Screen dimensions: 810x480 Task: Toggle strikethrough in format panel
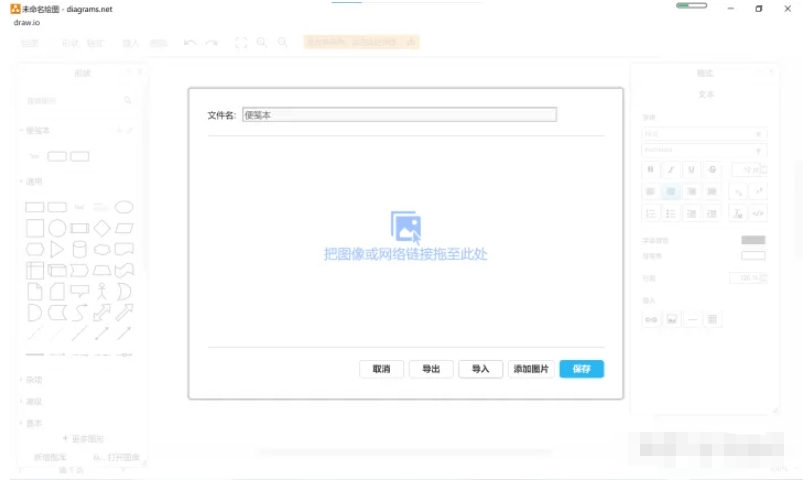(x=712, y=169)
